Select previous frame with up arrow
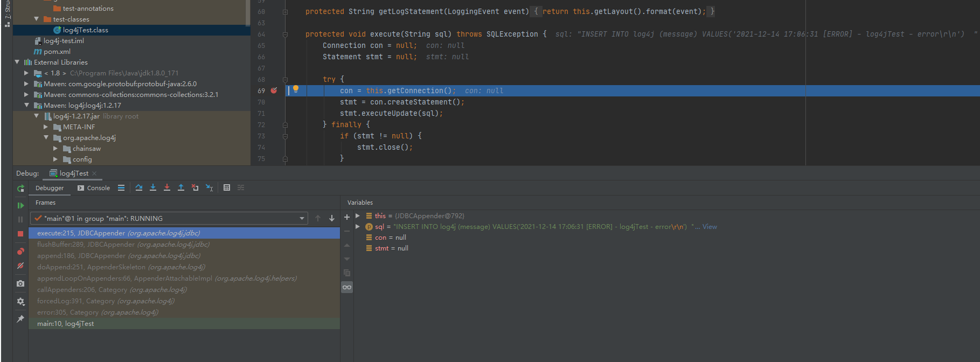Screen dimensions: 980x362 point(318,218)
